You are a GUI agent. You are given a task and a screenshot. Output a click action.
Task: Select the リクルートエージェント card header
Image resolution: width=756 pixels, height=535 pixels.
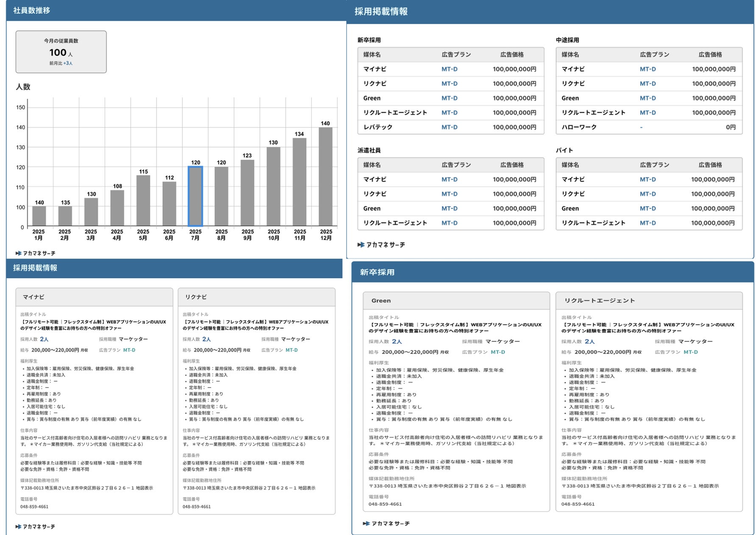(649, 301)
